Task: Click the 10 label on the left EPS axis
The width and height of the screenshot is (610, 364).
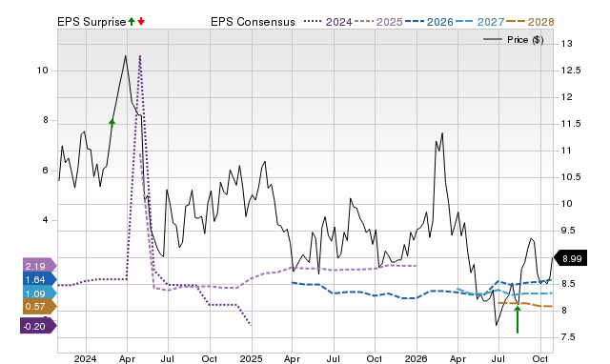Action: pyautogui.click(x=42, y=71)
